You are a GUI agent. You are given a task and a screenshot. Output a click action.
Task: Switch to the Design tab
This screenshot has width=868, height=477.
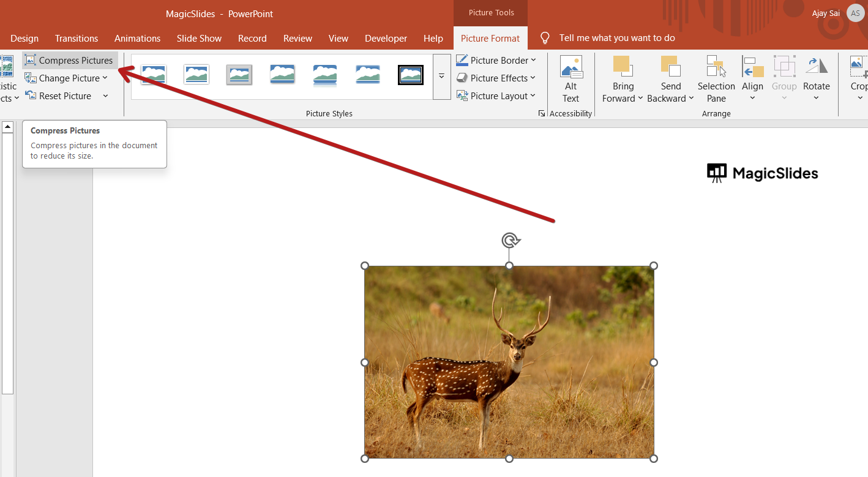tap(24, 38)
